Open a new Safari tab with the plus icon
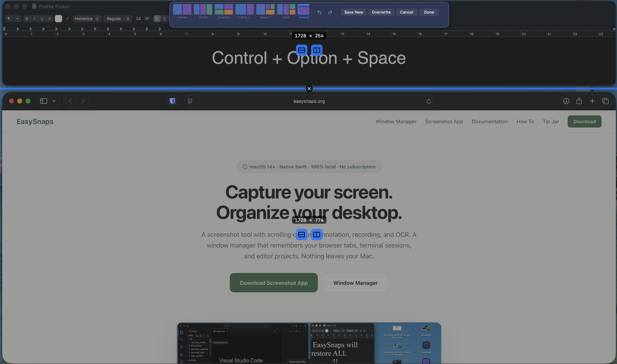 [592, 101]
